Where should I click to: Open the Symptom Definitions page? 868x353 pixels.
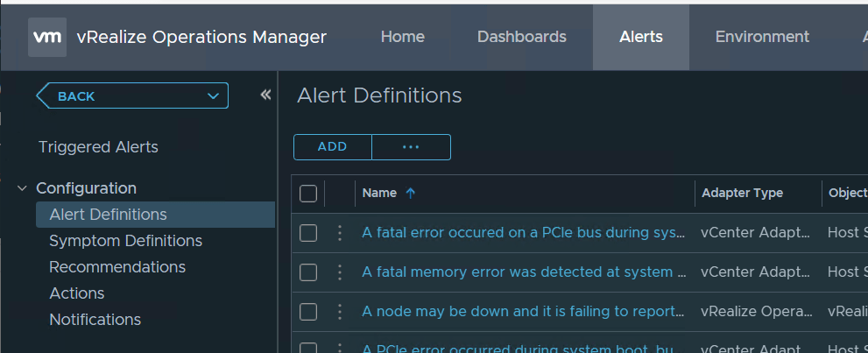coord(125,241)
